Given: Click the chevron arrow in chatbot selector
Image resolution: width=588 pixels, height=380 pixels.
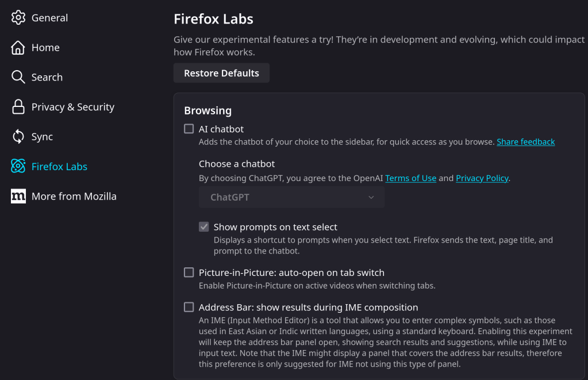Looking at the screenshot, I should tap(371, 197).
